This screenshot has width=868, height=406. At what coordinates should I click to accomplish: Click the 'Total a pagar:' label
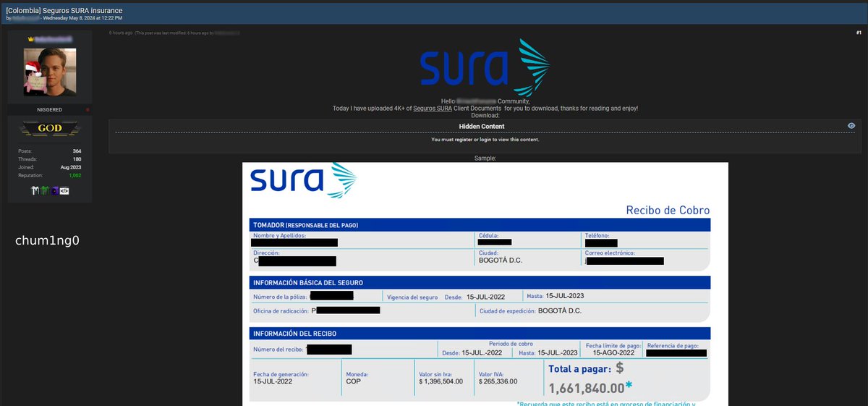[x=579, y=368]
